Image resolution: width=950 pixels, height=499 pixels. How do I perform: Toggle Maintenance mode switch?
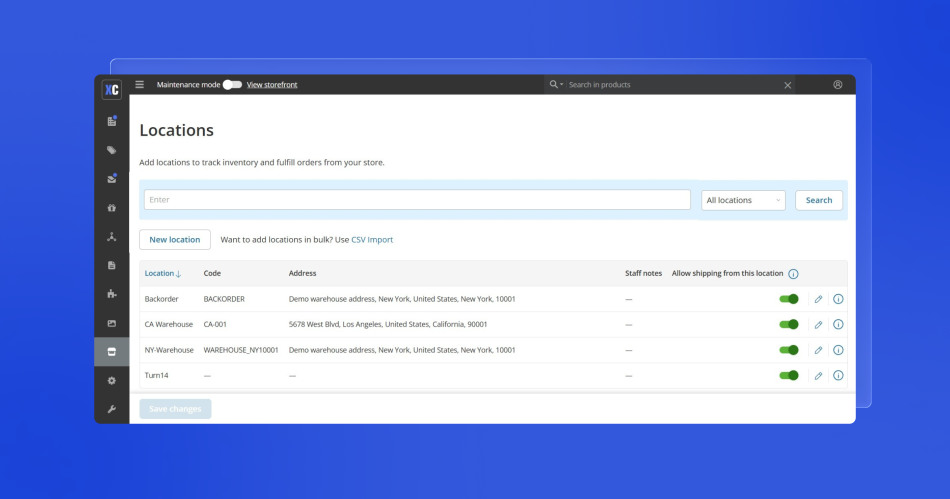[232, 85]
